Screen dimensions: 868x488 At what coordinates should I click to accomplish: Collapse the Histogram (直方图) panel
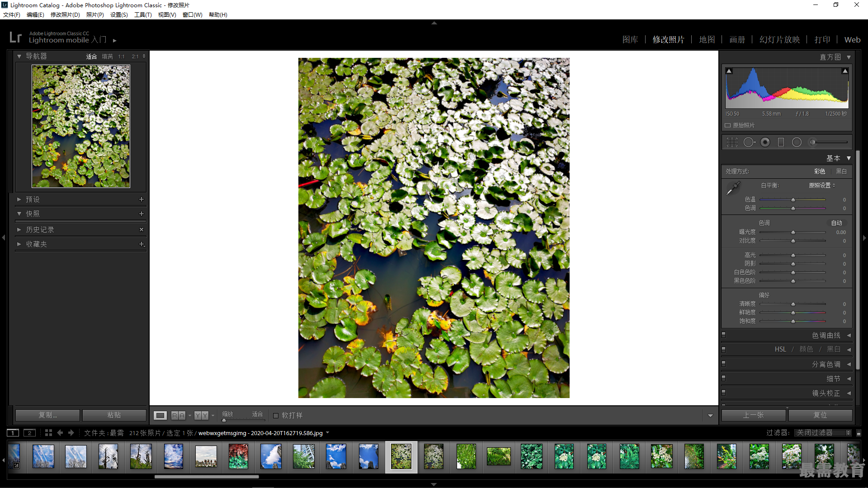(x=849, y=57)
